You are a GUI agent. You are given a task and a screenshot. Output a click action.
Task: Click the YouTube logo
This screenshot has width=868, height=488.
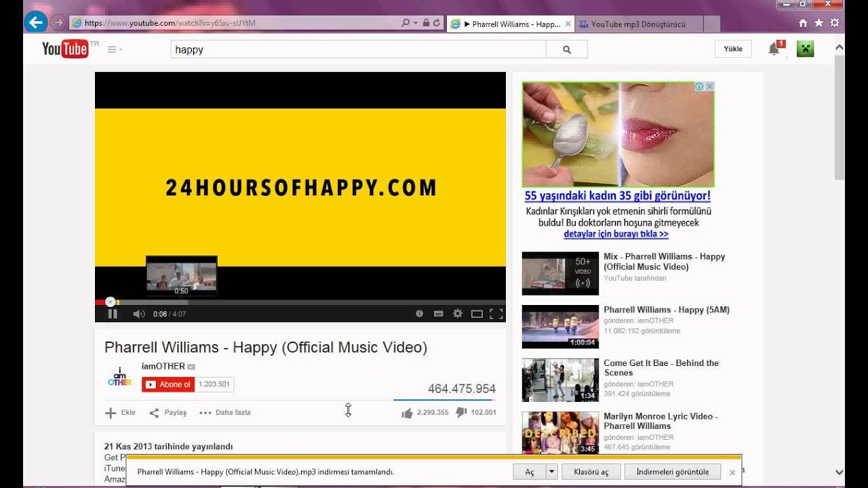click(x=65, y=49)
